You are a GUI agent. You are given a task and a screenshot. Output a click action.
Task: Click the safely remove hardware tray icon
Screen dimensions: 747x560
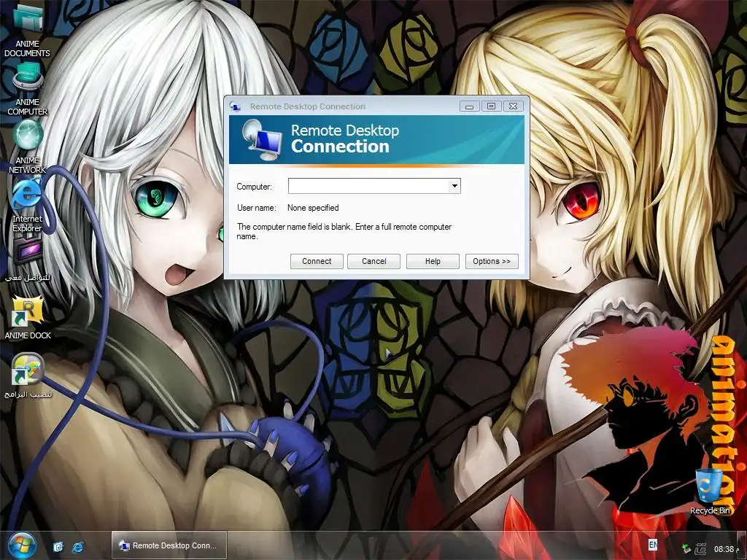pyautogui.click(x=686, y=548)
